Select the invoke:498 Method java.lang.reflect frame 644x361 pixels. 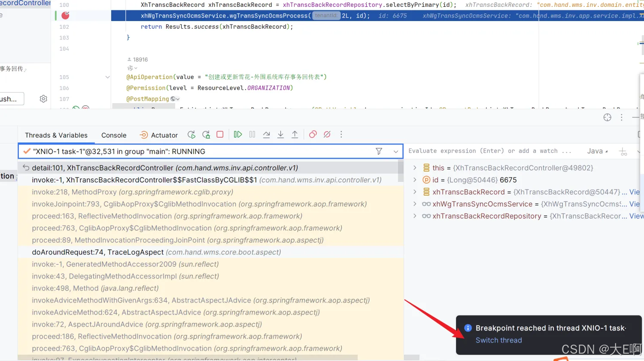coord(208,288)
